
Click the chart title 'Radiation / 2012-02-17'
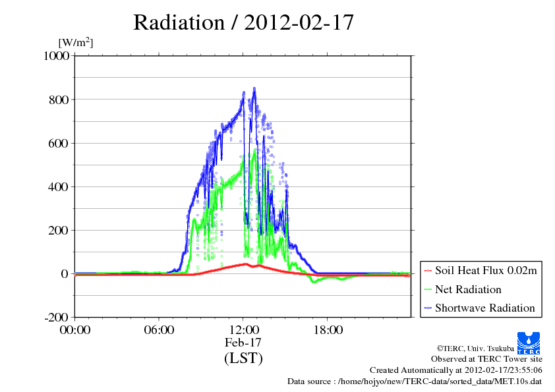[x=243, y=22]
